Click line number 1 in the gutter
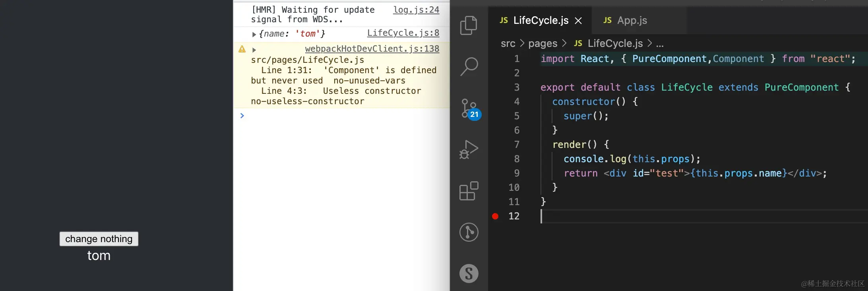 517,59
